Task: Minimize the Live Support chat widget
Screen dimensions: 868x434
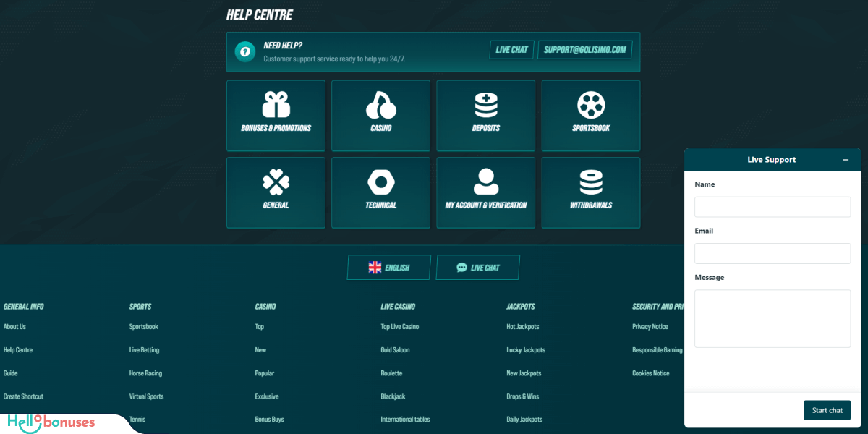Action: 846,160
